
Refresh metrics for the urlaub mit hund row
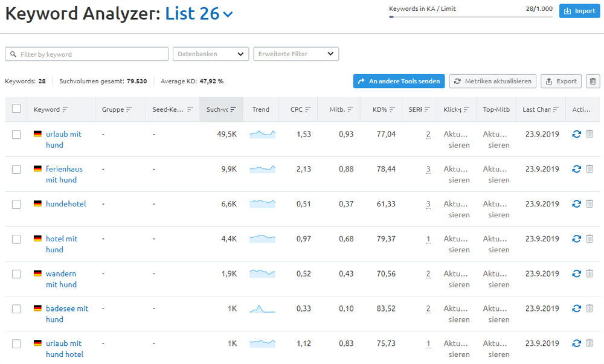[x=576, y=134]
